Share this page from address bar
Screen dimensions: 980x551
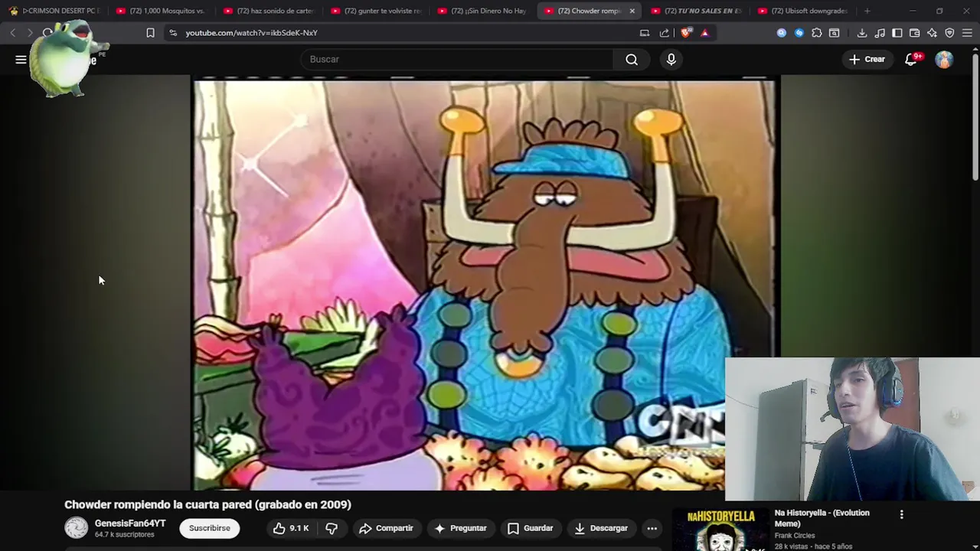pyautogui.click(x=665, y=33)
